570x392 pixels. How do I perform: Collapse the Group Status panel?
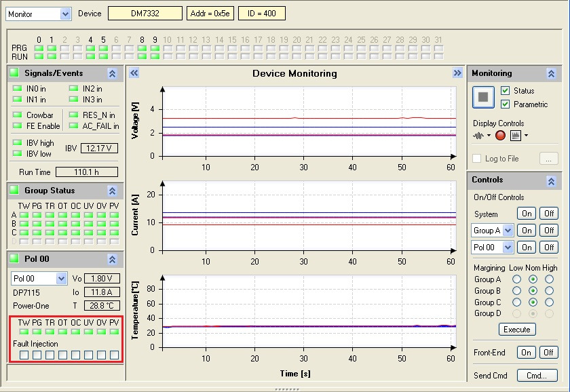click(x=112, y=191)
